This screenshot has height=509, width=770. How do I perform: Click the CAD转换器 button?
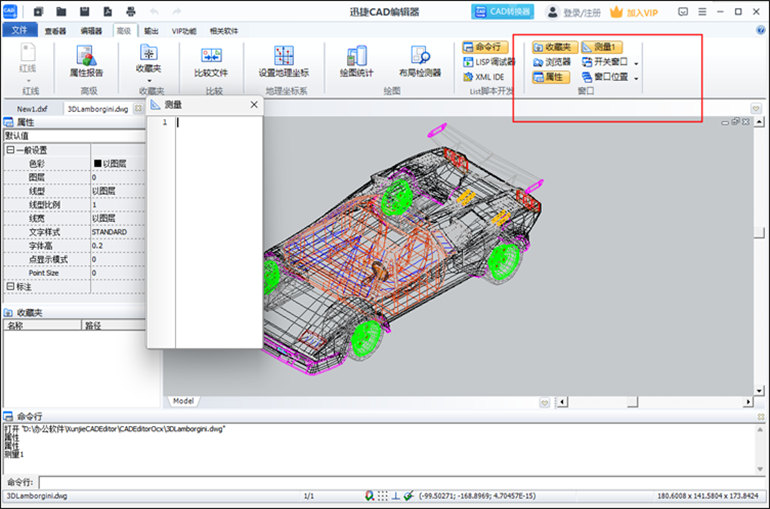click(502, 12)
